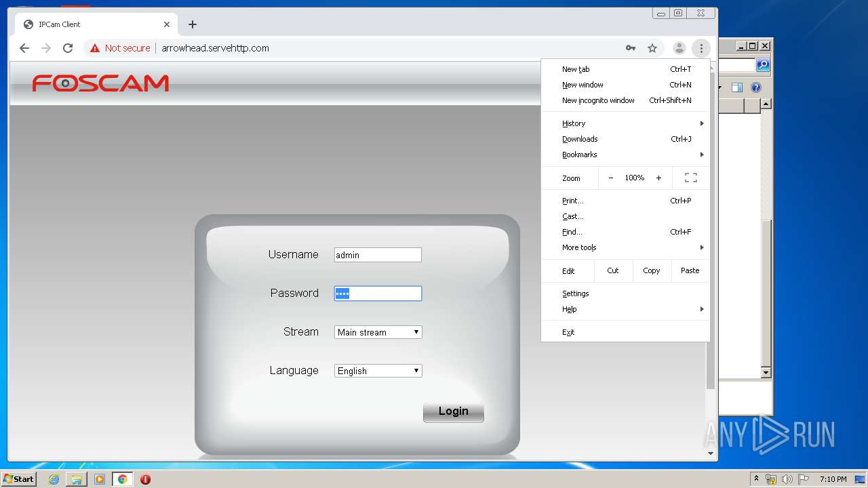Click Paste in the Edit row
The width and height of the screenshot is (868, 488).
point(690,270)
